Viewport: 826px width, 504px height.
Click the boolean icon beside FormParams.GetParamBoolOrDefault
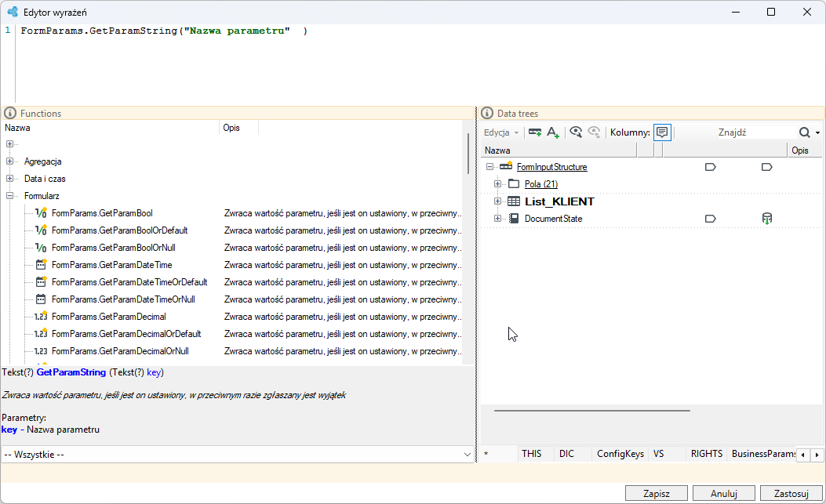tap(41, 230)
